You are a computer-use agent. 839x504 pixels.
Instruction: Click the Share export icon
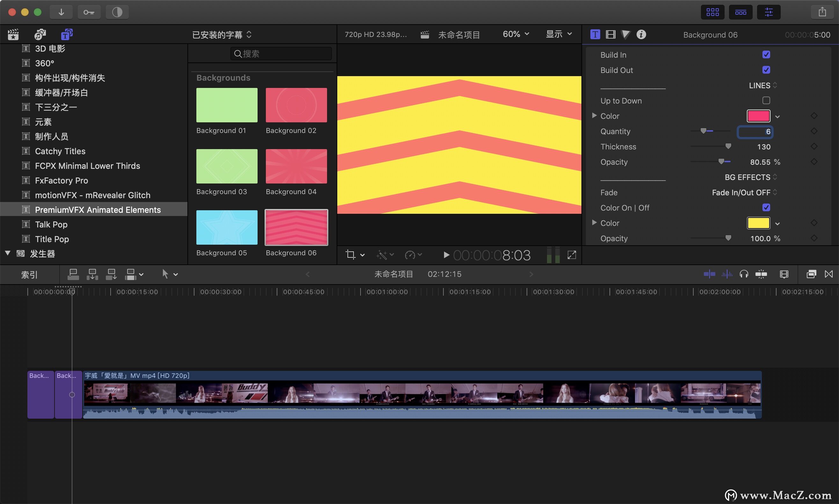click(822, 12)
